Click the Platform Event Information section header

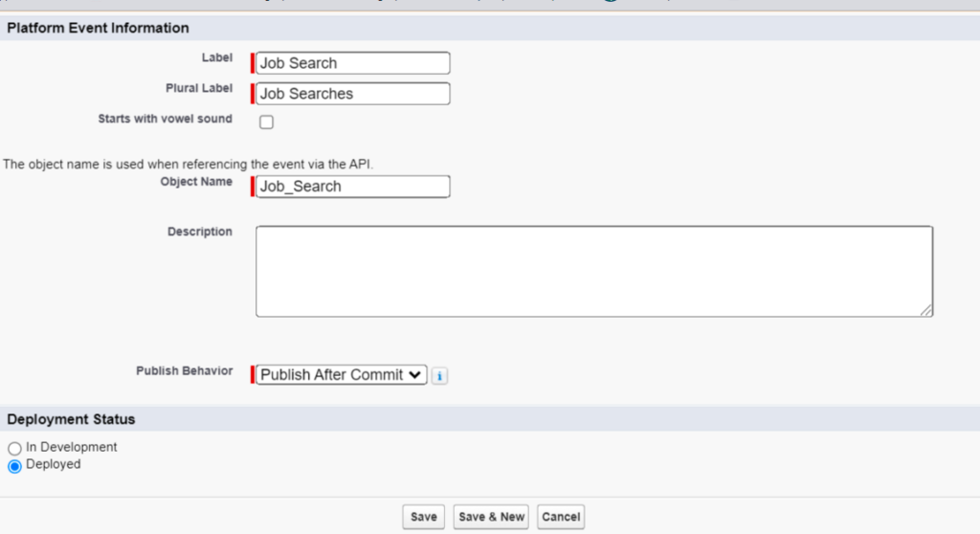click(98, 29)
